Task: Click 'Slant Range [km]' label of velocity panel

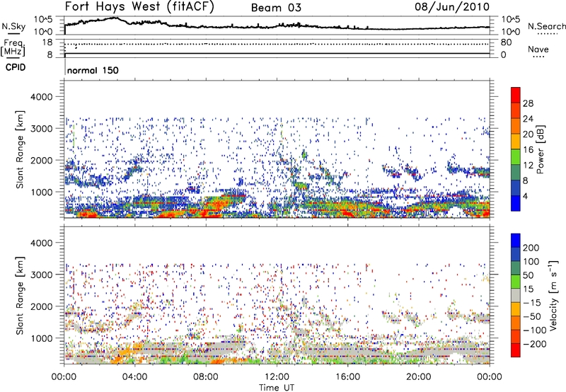Action: click(20, 295)
